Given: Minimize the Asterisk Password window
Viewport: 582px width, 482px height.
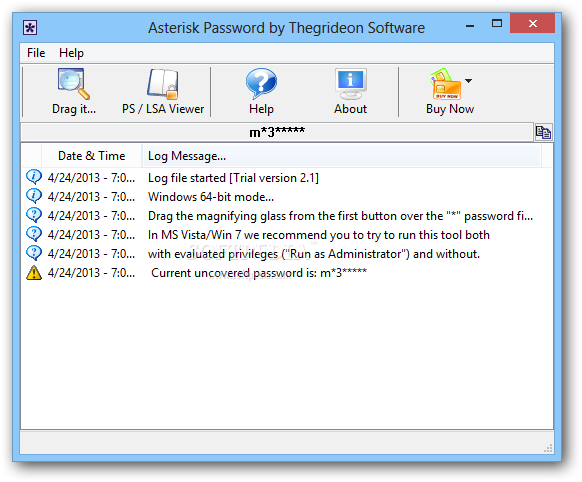Looking at the screenshot, I should click(470, 25).
